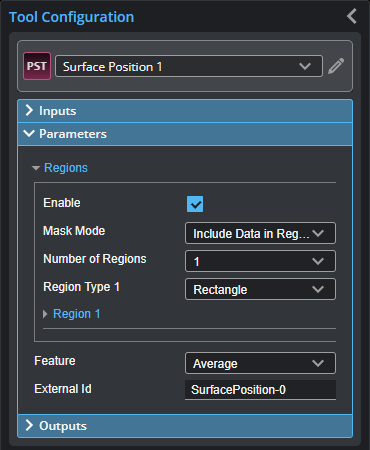This screenshot has width=370, height=450.
Task: Expand the Outputs section header
Action: pyautogui.click(x=185, y=426)
